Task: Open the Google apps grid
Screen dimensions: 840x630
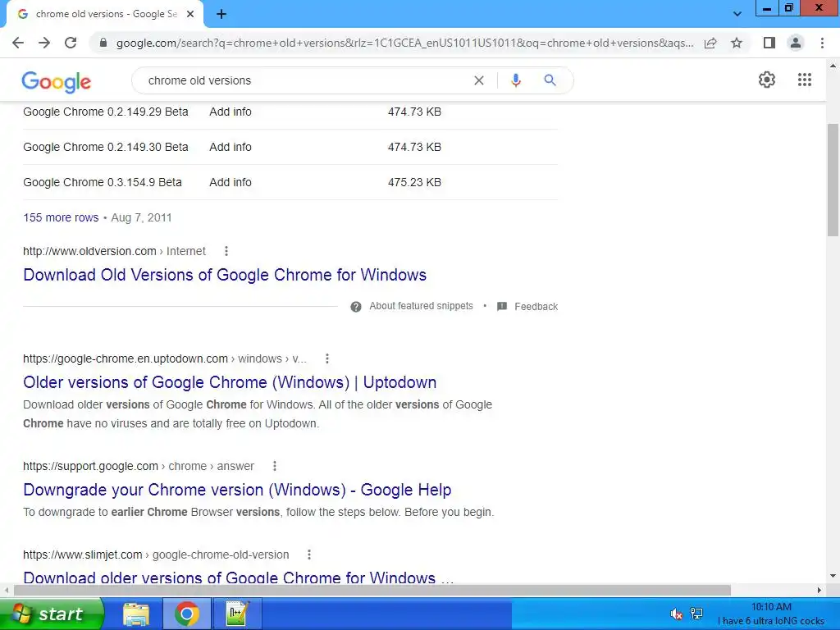Action: pyautogui.click(x=804, y=80)
